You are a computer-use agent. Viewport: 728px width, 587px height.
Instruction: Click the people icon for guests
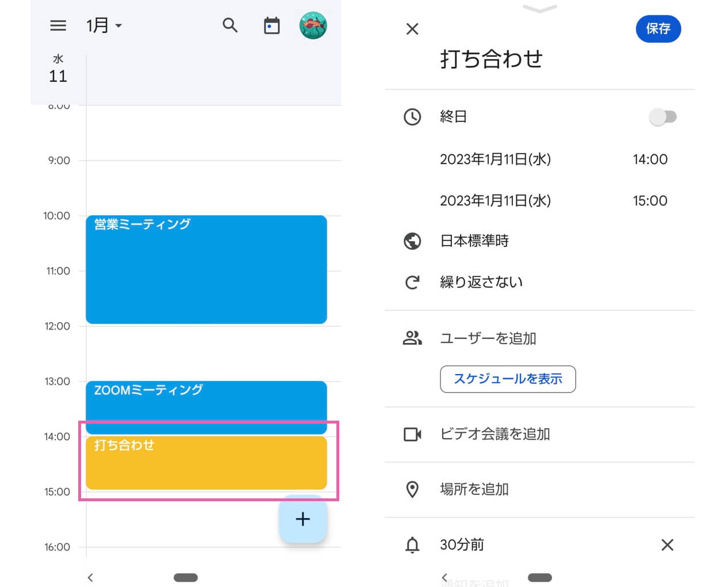[412, 338]
